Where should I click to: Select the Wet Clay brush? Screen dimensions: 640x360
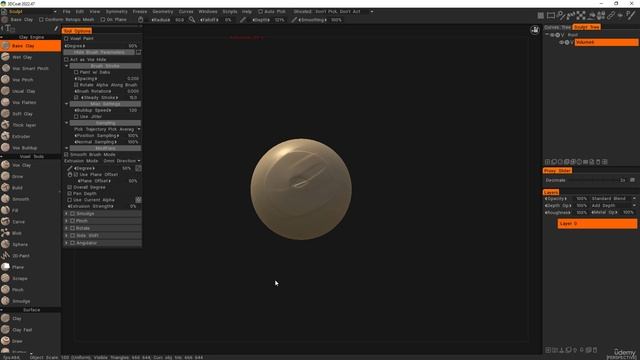click(x=31, y=57)
